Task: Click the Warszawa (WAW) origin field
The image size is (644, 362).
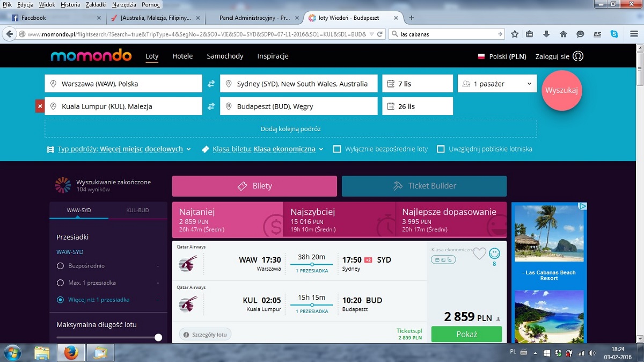Action: pyautogui.click(x=123, y=84)
